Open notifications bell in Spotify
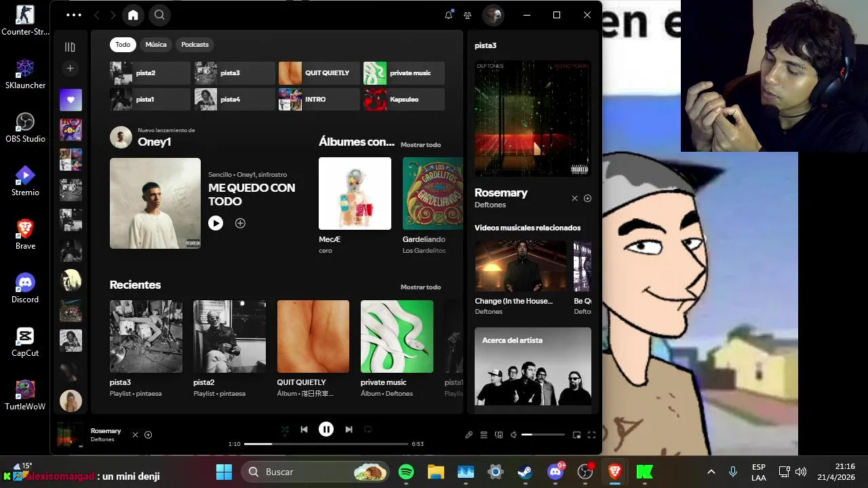The image size is (868, 488). tap(448, 15)
